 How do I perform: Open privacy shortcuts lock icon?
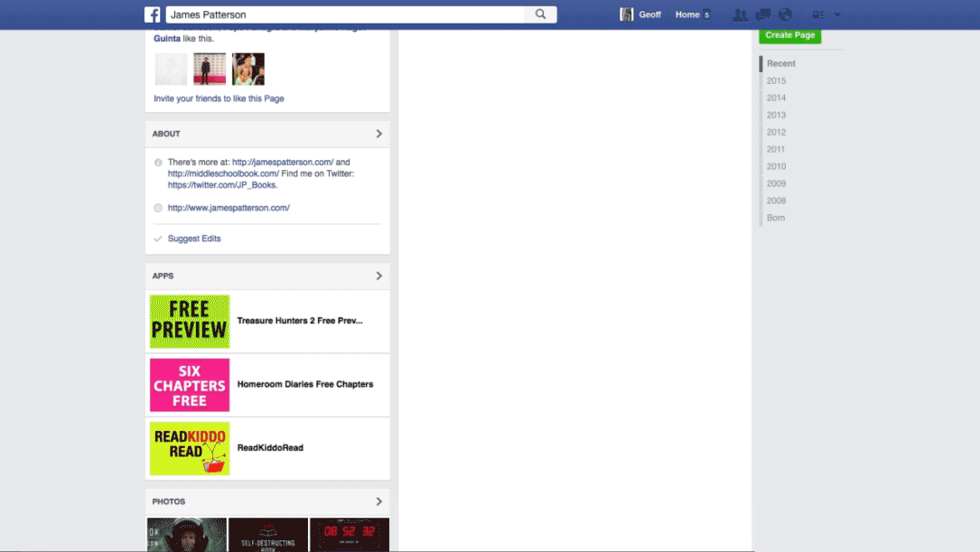coord(816,14)
